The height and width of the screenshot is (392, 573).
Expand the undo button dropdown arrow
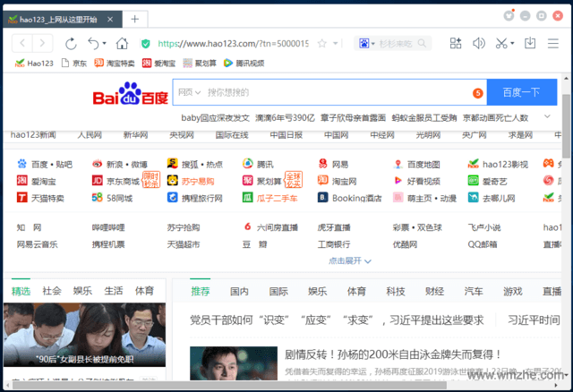(x=104, y=43)
